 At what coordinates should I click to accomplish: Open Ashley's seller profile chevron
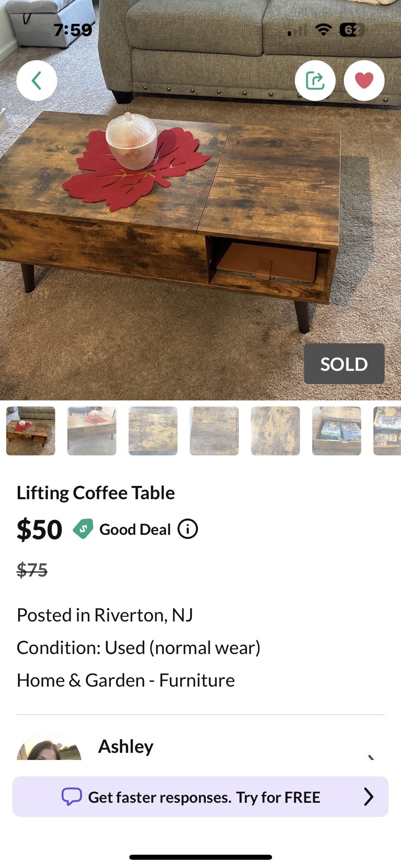click(371, 756)
